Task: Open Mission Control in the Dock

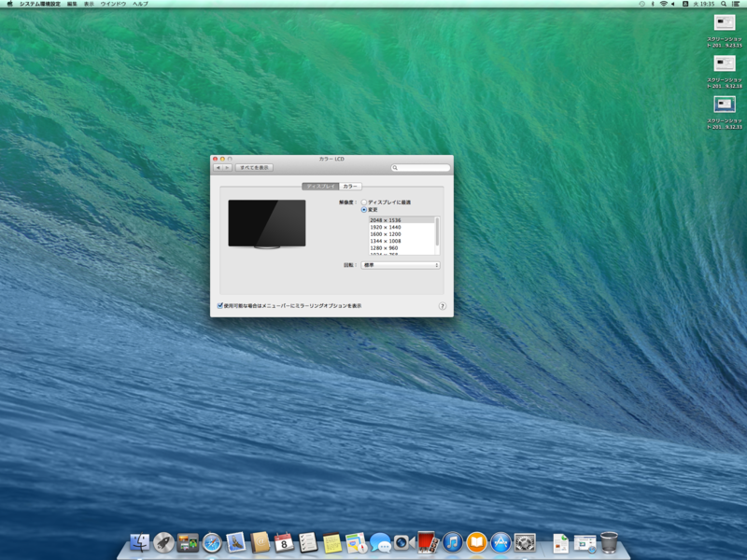Action: pyautogui.click(x=188, y=542)
